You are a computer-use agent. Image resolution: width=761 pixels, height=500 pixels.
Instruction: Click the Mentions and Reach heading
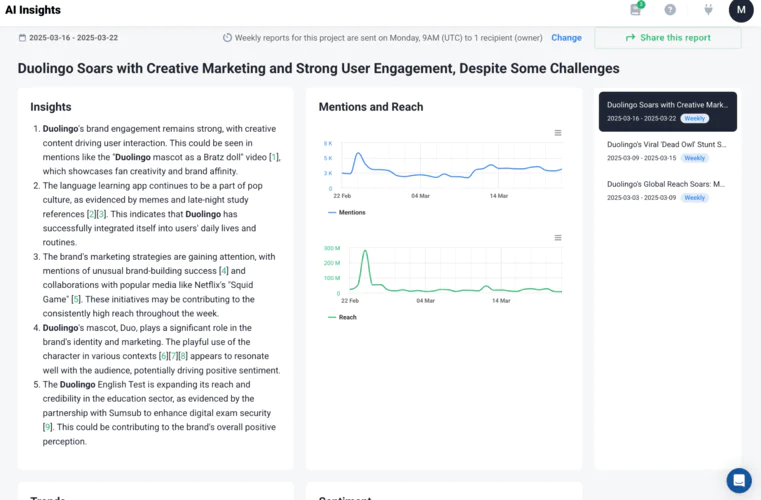click(371, 107)
